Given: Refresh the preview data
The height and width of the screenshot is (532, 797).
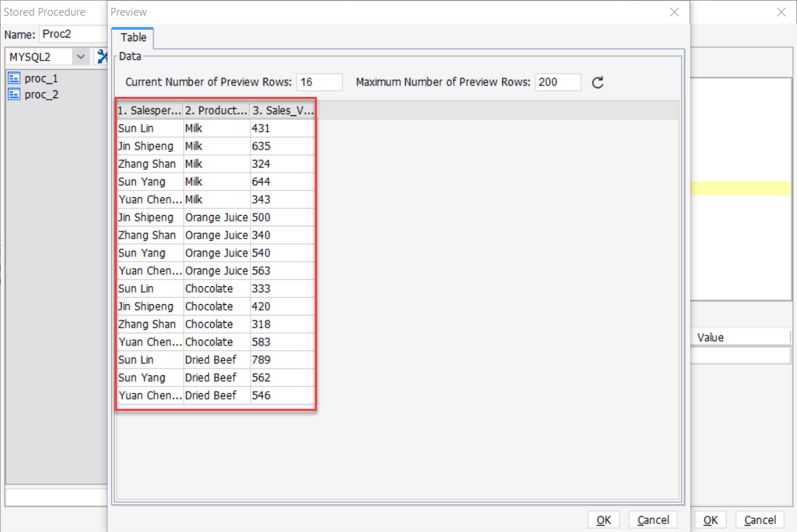Looking at the screenshot, I should 597,82.
